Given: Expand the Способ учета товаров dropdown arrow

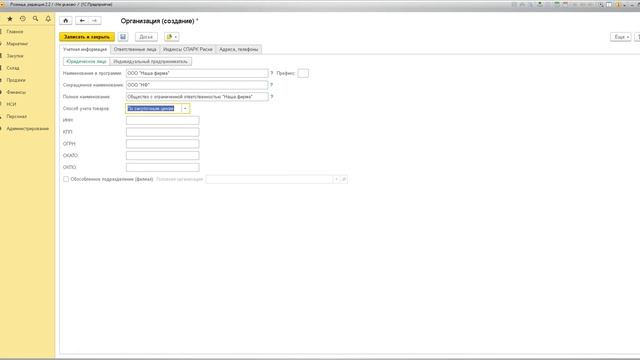Looking at the screenshot, I should [185, 109].
